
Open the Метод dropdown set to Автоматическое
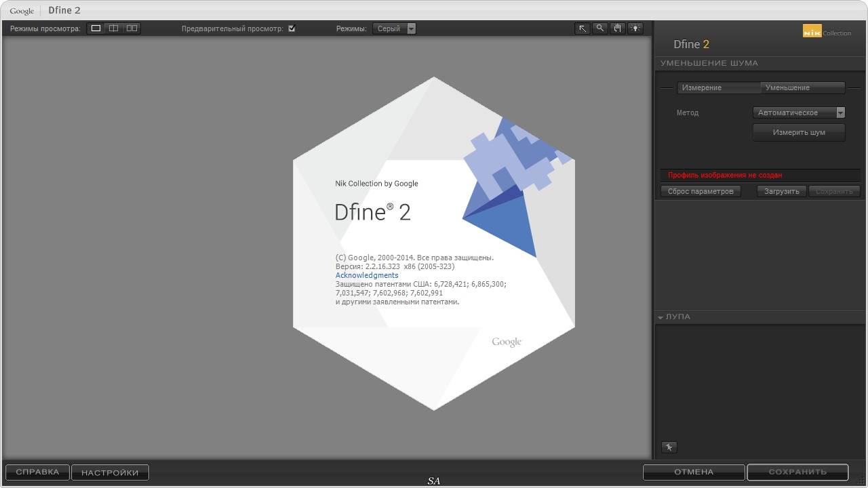pyautogui.click(x=799, y=113)
